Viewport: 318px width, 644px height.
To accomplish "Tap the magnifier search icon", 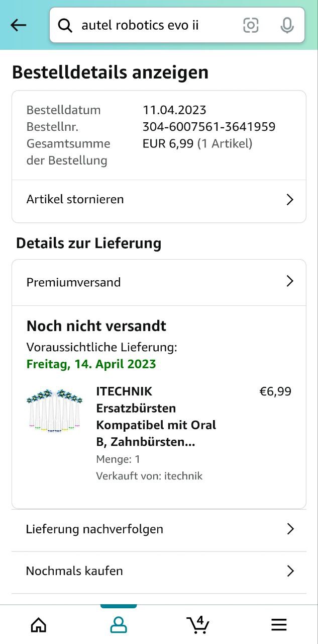I will [65, 25].
